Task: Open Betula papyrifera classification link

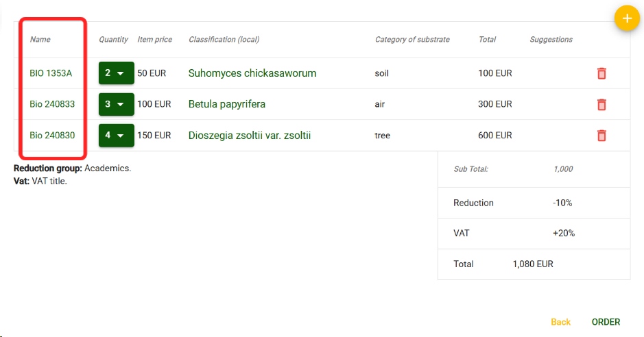Action: [226, 104]
